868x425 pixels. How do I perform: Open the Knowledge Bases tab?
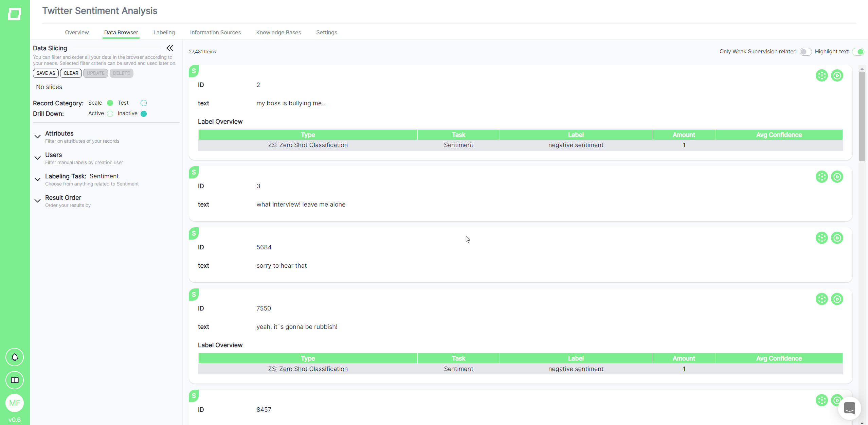(278, 32)
